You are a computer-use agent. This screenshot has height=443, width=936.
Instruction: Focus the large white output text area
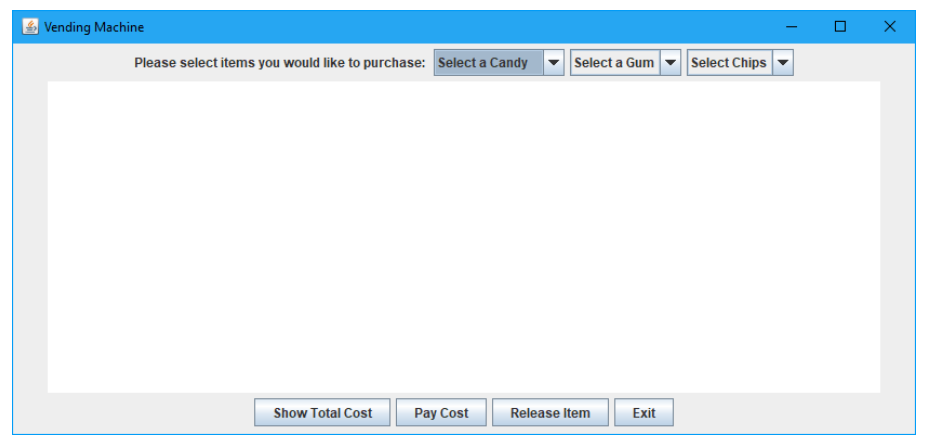(x=464, y=237)
